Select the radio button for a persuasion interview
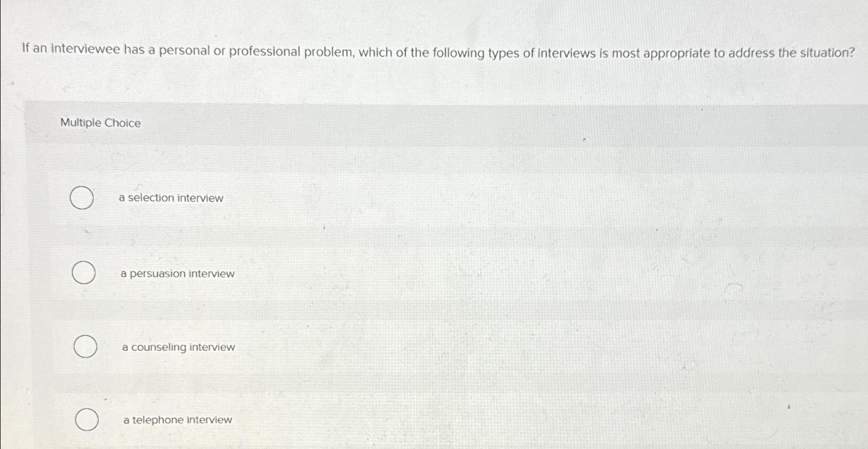The height and width of the screenshot is (449, 868). [x=83, y=274]
